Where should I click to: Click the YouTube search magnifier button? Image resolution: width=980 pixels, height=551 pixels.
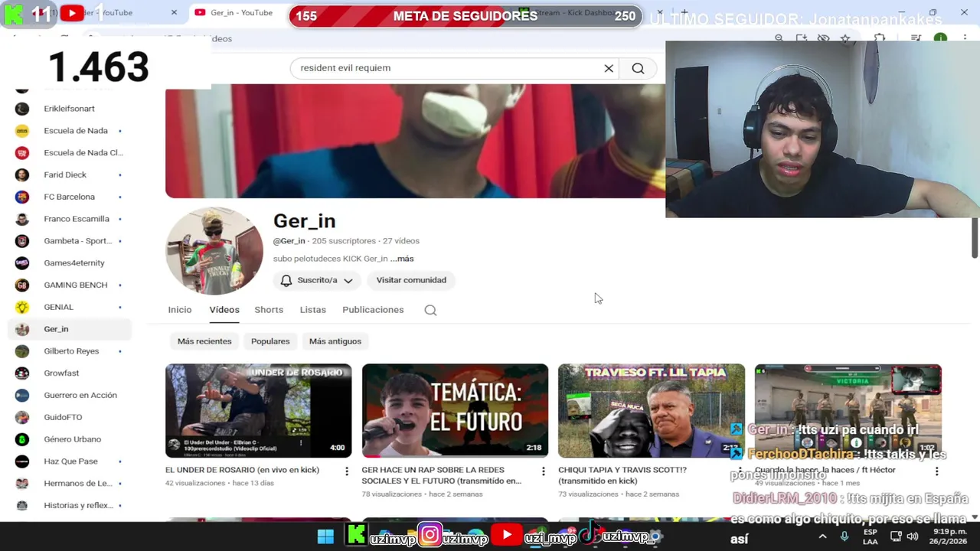point(638,68)
